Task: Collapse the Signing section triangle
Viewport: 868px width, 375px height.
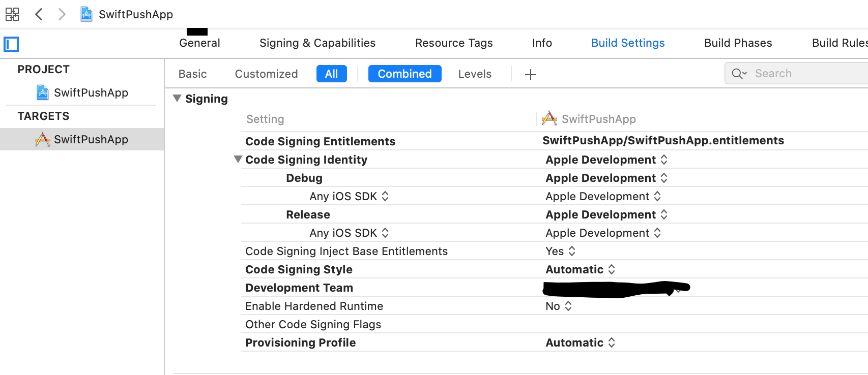Action: point(177,98)
